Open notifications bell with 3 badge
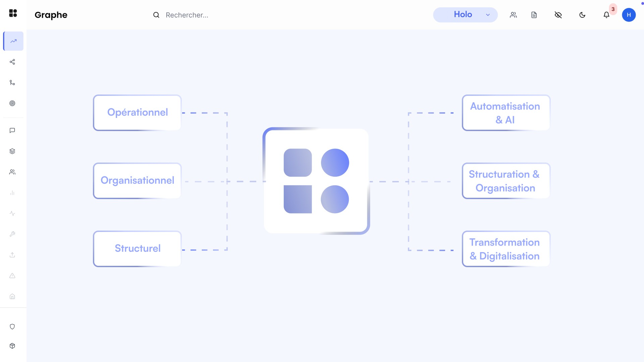644x362 pixels. pyautogui.click(x=606, y=15)
